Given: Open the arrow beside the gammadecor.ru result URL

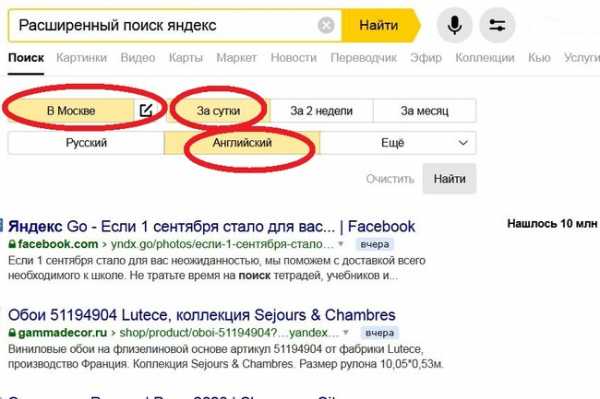Looking at the screenshot, I should [346, 332].
